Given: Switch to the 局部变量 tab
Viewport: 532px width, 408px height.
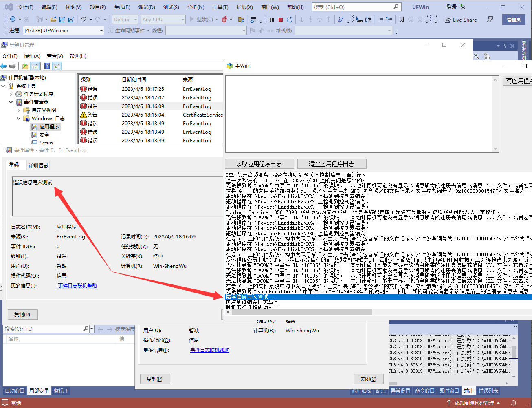Looking at the screenshot, I should point(39,390).
